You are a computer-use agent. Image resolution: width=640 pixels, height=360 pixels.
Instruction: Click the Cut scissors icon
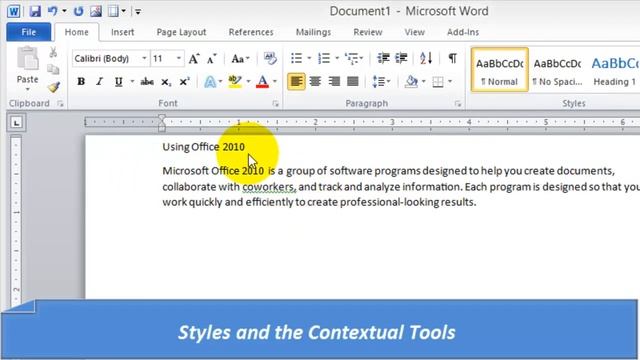point(53,52)
